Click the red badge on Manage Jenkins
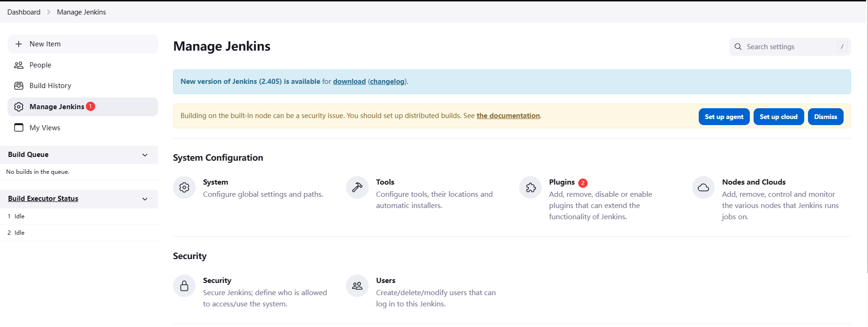The image size is (868, 327). click(x=91, y=106)
